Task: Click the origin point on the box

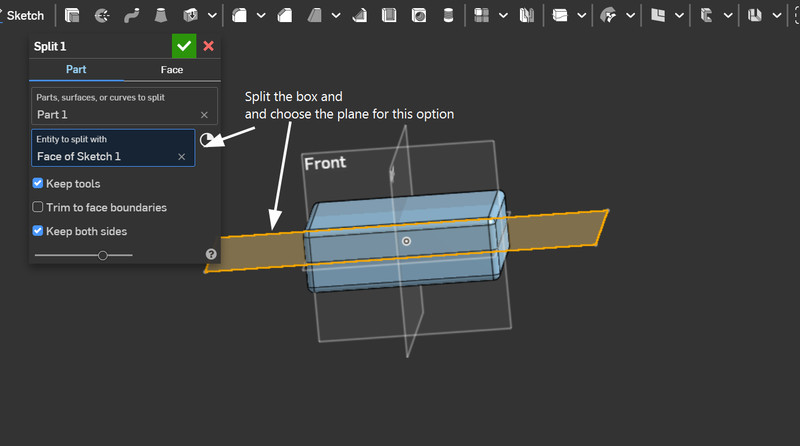Action: click(406, 241)
